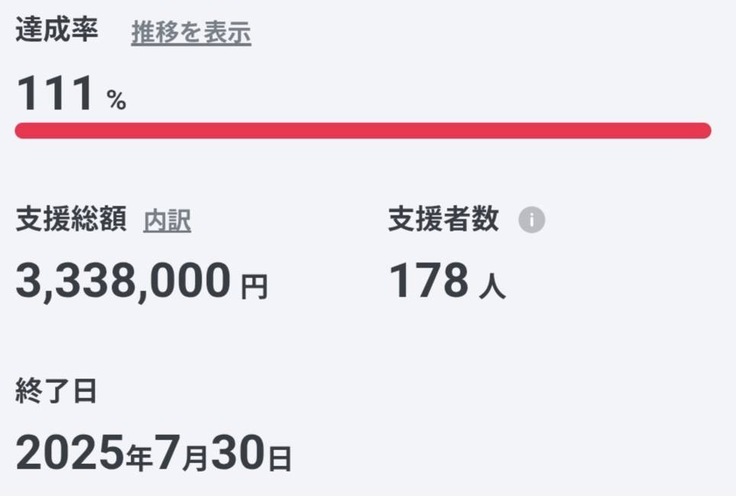
Task: Click the left end of the progress bar
Action: 23,130
